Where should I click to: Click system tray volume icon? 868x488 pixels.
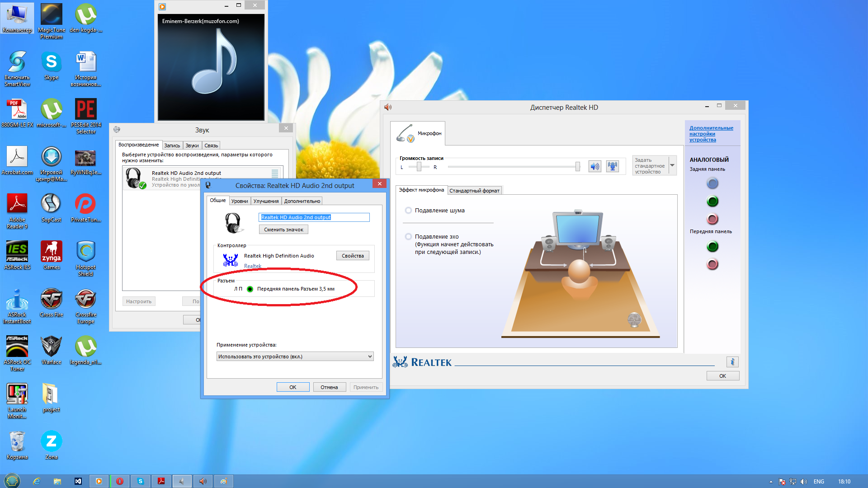click(x=803, y=482)
